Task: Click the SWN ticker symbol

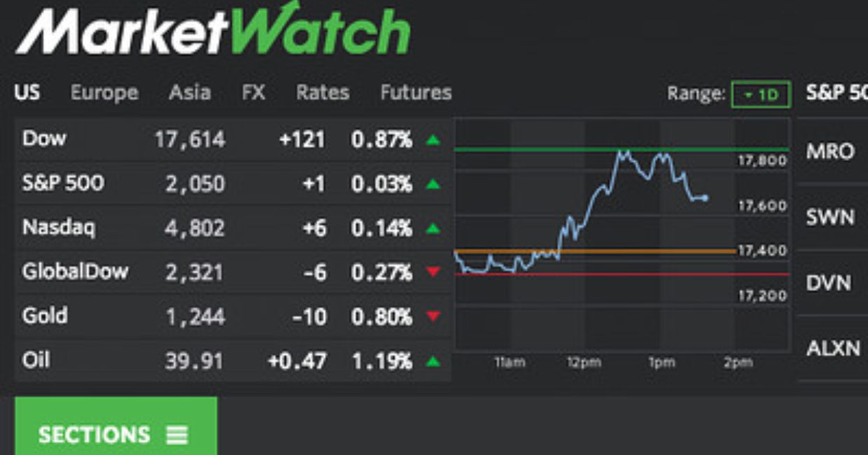Action: [x=830, y=217]
